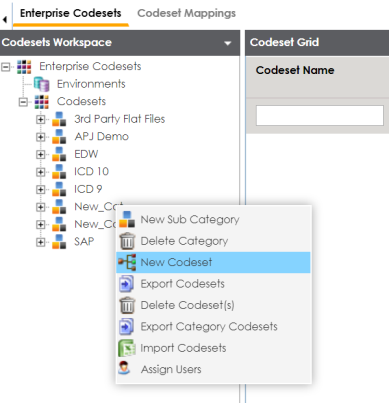Click the Enterprise Codesets root node icon
Screen dimensions: 389x403
[24, 67]
